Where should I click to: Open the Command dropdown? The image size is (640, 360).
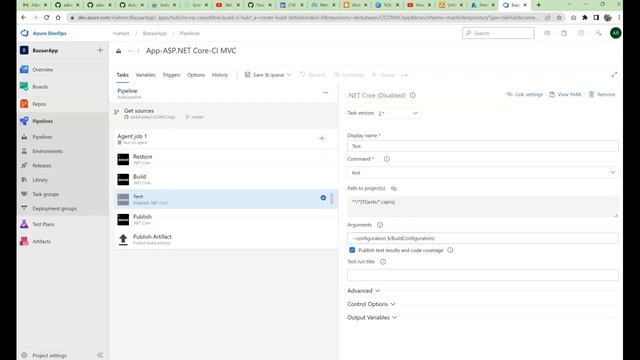[x=482, y=173]
